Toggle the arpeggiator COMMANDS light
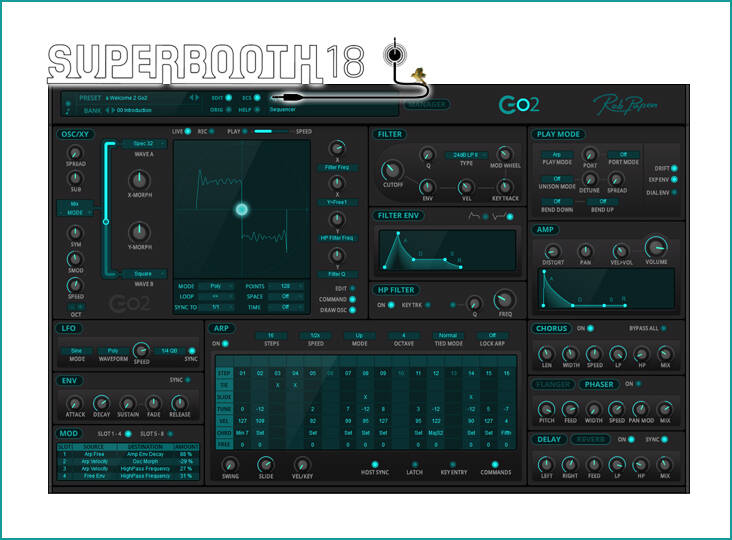This screenshot has width=732, height=540. (495, 464)
